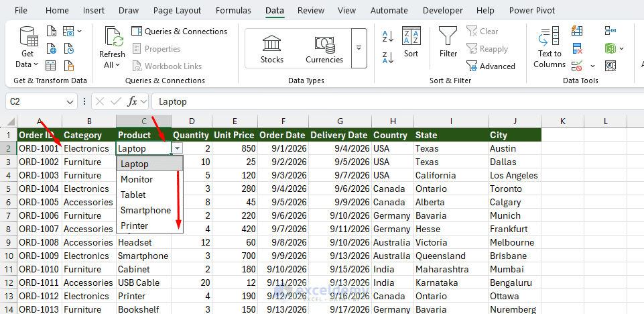Choose Smartphone from the dropdown list
Viewport: 644px width, 314px height.
pos(150,210)
